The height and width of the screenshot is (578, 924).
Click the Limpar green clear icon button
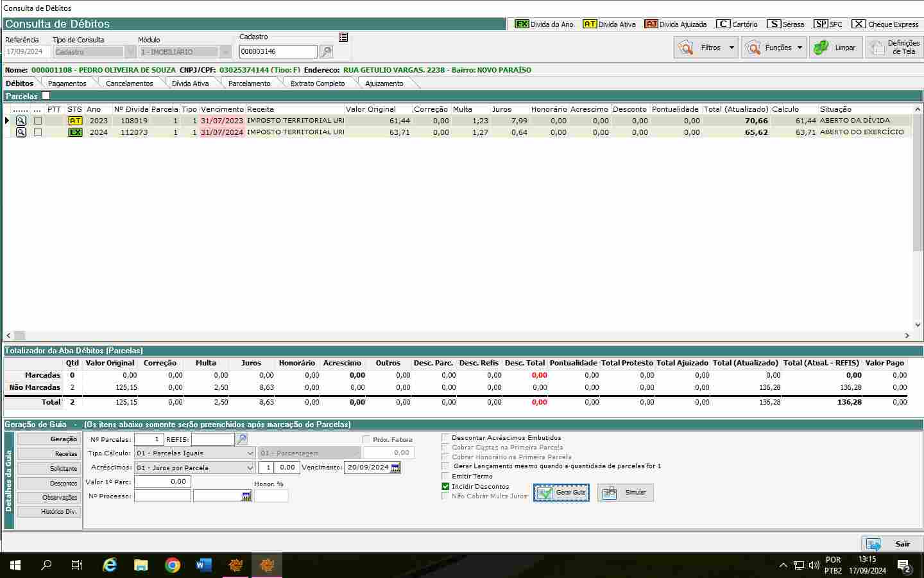tap(835, 48)
